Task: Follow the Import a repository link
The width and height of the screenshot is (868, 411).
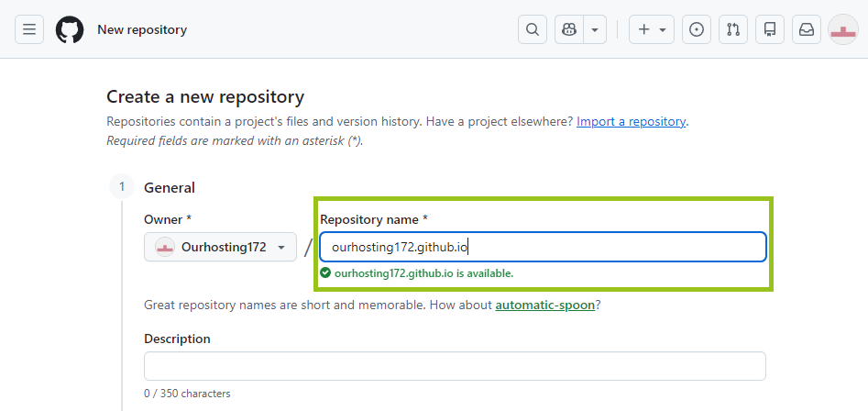Action: point(632,121)
